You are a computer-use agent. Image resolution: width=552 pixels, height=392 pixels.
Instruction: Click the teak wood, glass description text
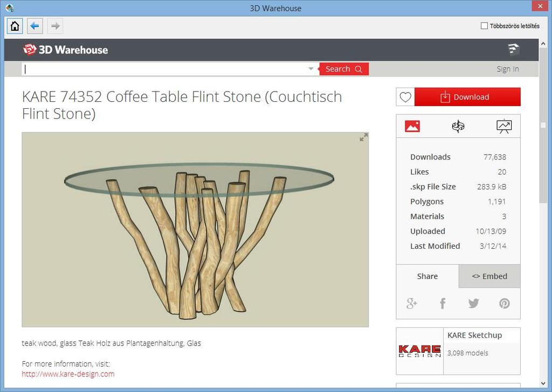(x=111, y=343)
